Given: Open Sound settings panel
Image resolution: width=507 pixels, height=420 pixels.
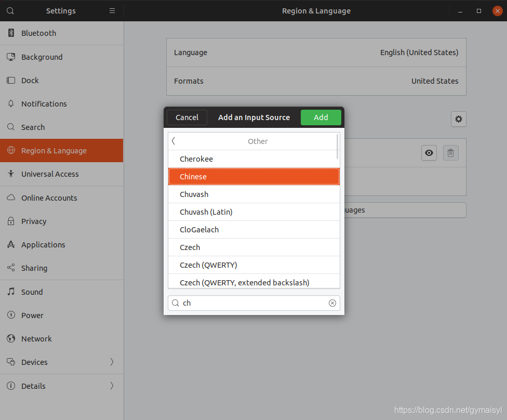Looking at the screenshot, I should (x=62, y=292).
